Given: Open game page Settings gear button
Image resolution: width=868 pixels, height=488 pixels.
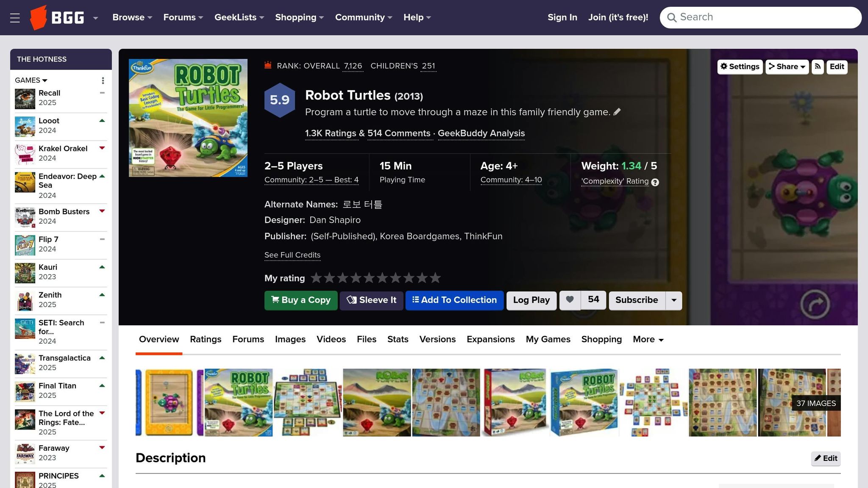Looking at the screenshot, I should tap(740, 67).
